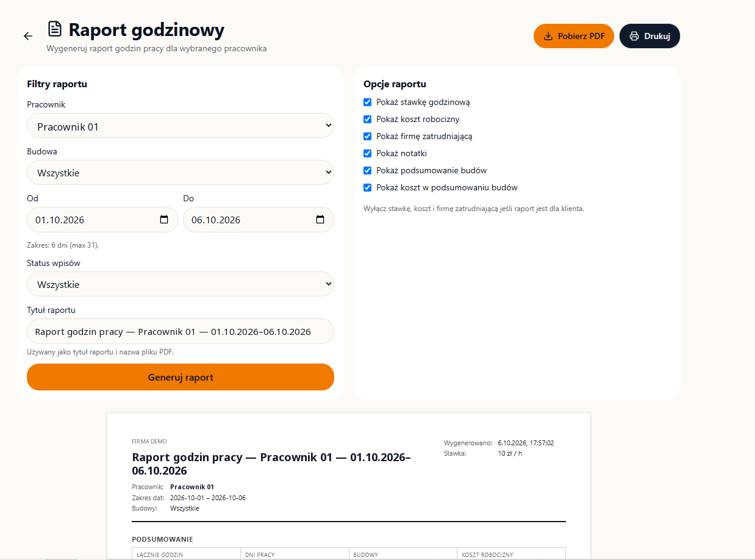Click the Opcje raportu heading
Viewport: 755px width, 560px height.
pyautogui.click(x=395, y=84)
